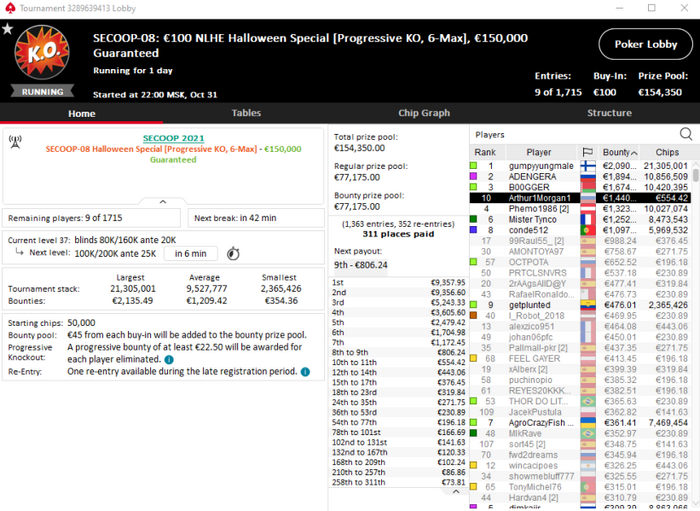The image size is (700, 511).
Task: Select highlighted player Arthur1Morgan1
Action: pyautogui.click(x=580, y=198)
